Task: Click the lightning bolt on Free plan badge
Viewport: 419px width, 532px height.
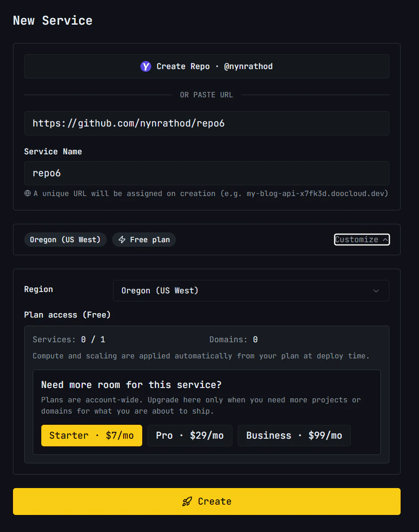Action: (122, 239)
